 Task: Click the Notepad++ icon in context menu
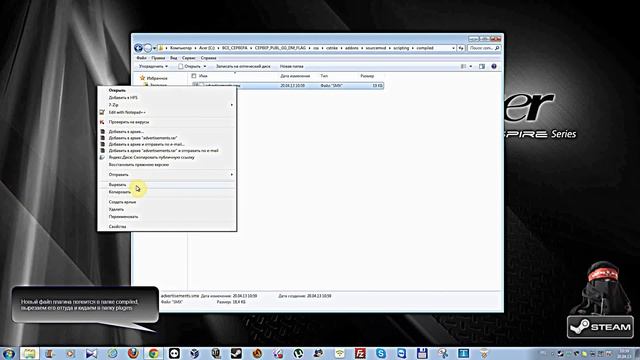pyautogui.click(x=102, y=112)
